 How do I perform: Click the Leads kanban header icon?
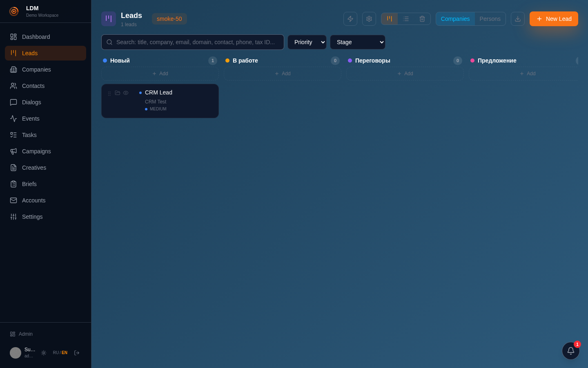click(x=109, y=19)
